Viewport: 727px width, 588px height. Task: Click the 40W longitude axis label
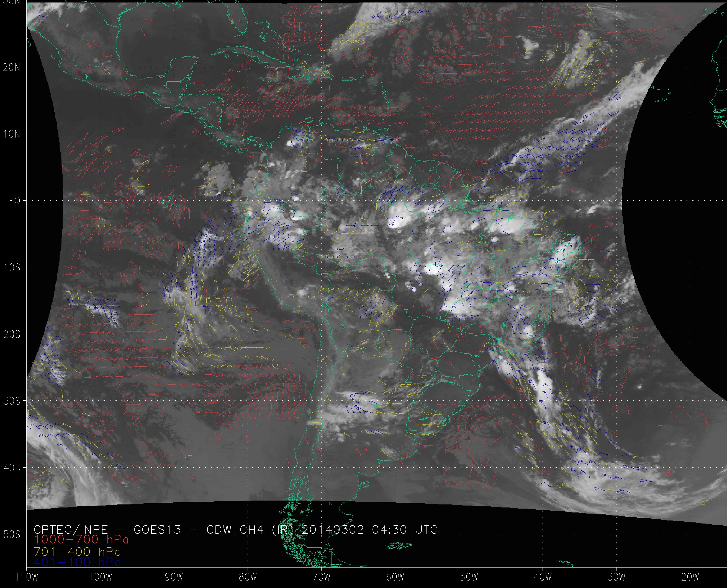(543, 577)
